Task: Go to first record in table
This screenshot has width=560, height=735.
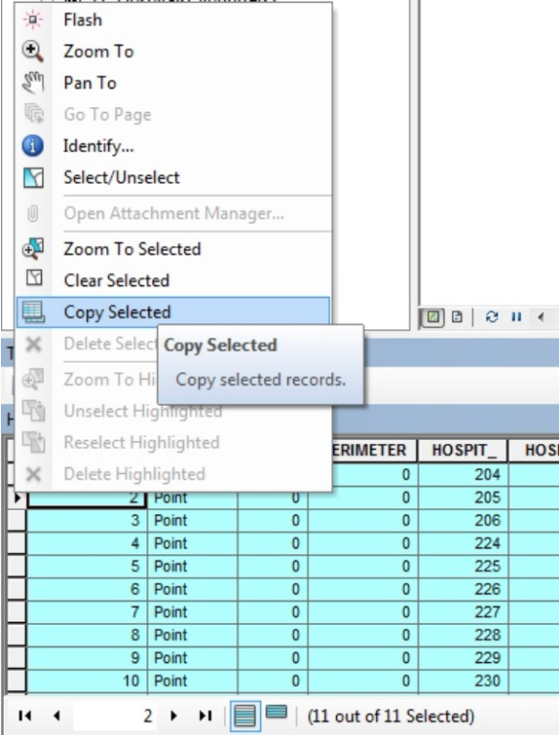Action: 24,715
